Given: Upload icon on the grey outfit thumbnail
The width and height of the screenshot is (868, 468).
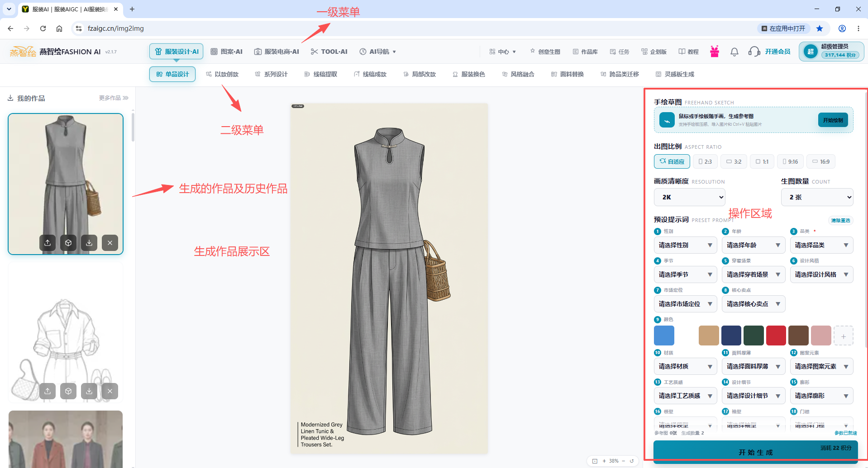Looking at the screenshot, I should click(x=48, y=243).
